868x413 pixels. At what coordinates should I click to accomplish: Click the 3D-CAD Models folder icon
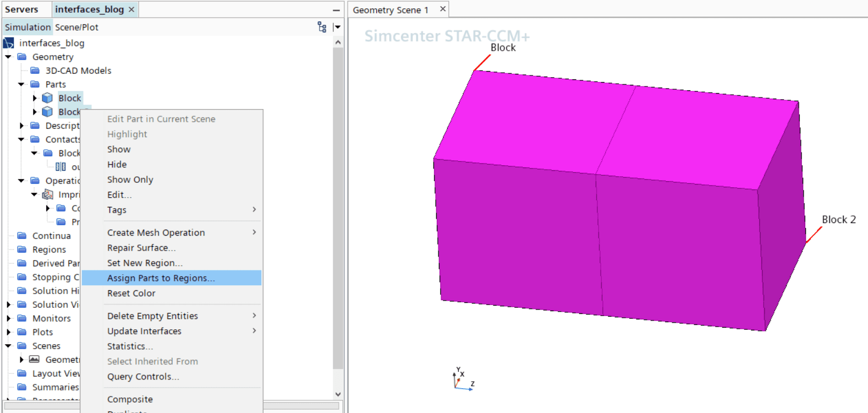[x=35, y=70]
